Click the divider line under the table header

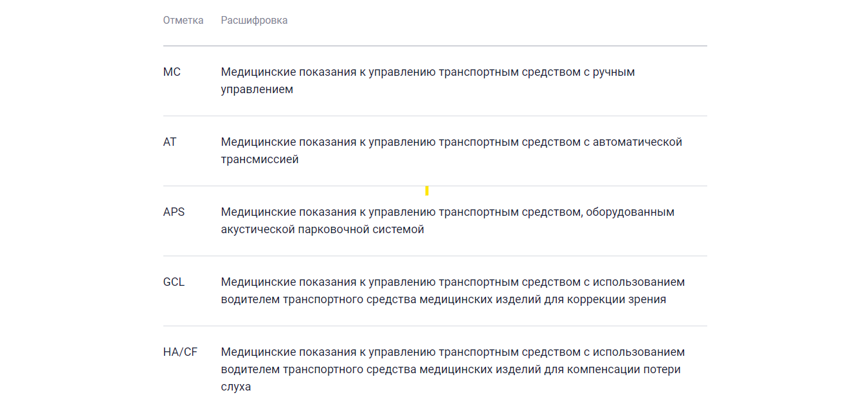pyautogui.click(x=434, y=46)
